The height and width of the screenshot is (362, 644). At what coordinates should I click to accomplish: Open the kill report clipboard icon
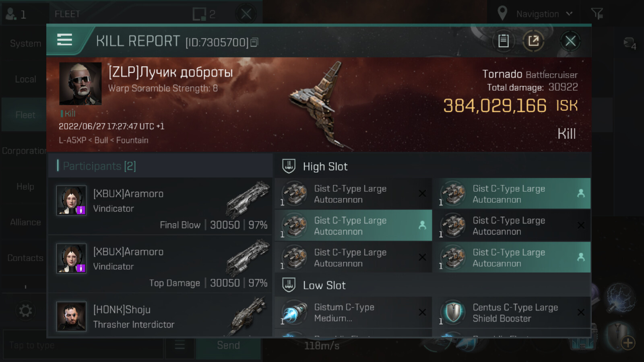coord(503,41)
